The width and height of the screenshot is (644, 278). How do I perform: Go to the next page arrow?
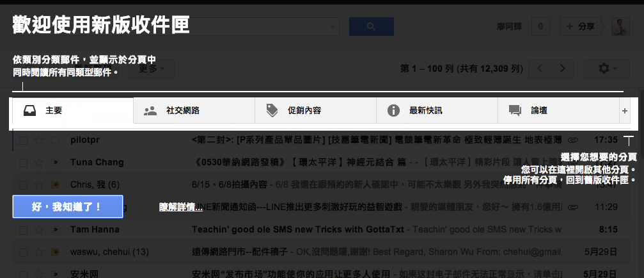[563, 69]
